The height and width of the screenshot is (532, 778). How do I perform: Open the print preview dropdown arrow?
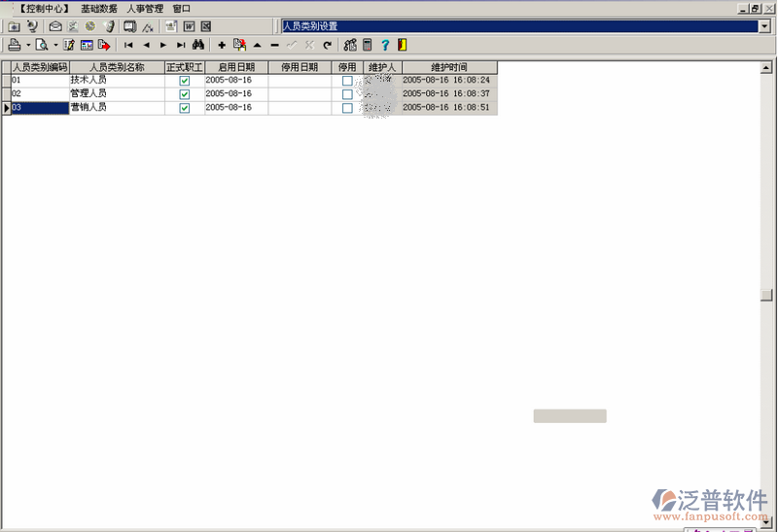[x=55, y=45]
